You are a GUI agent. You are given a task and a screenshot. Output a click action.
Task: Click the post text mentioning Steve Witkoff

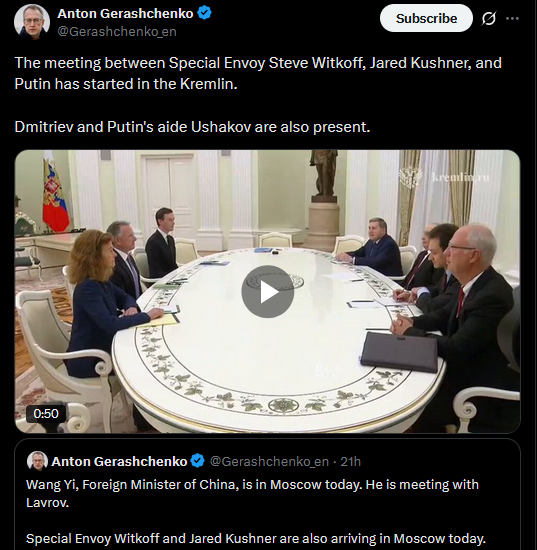point(258,73)
